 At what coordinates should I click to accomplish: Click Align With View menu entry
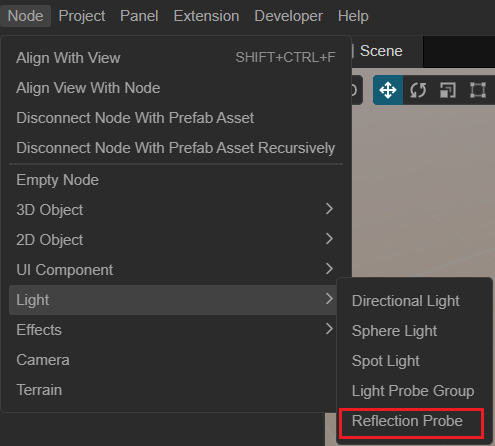(x=176, y=58)
